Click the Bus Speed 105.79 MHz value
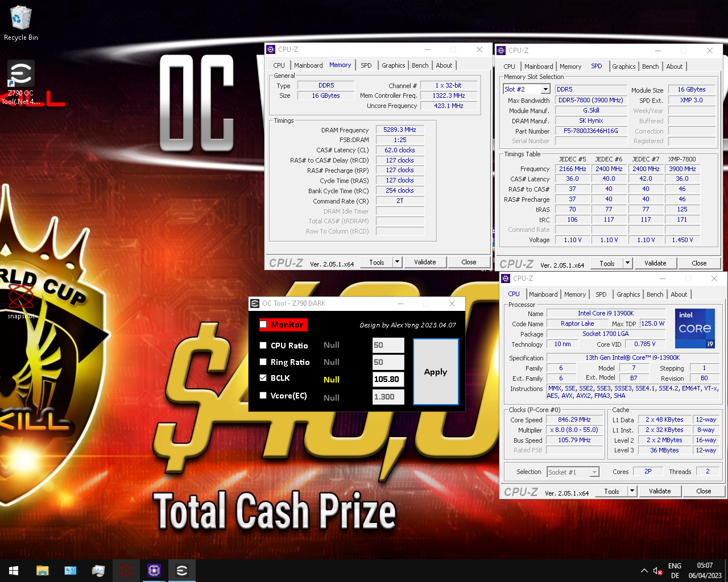Screen dimensions: 728x582 pos(574,440)
